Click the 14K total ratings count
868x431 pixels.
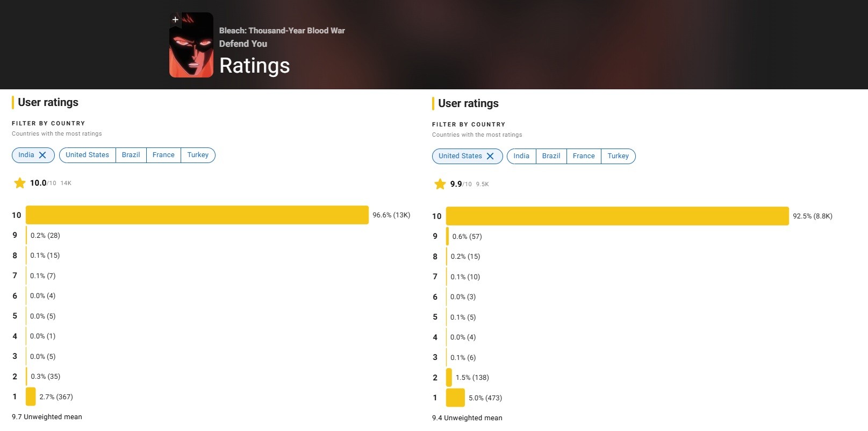(x=66, y=183)
